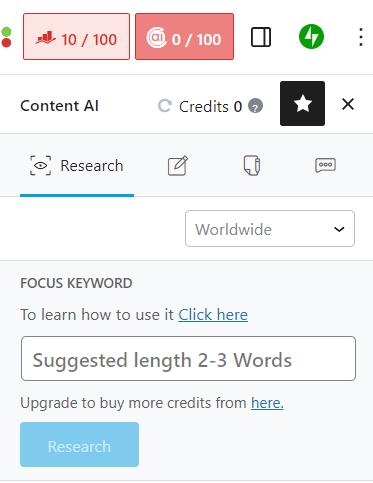This screenshot has width=373, height=483.
Task: Close the Content AI panel
Action: tap(348, 104)
